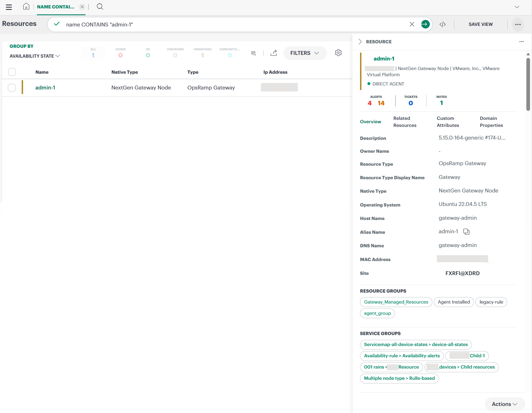Clear the query with the X icon

point(412,24)
